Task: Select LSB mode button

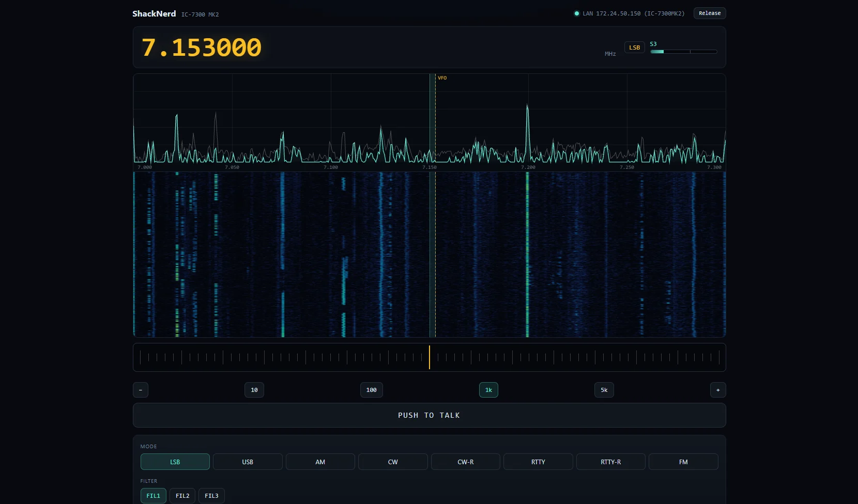Action: tap(175, 462)
